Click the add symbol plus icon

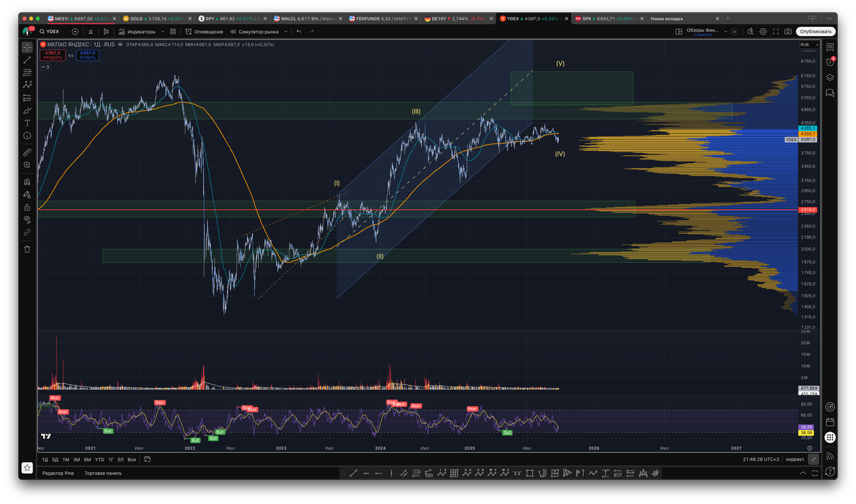pyautogui.click(x=75, y=31)
